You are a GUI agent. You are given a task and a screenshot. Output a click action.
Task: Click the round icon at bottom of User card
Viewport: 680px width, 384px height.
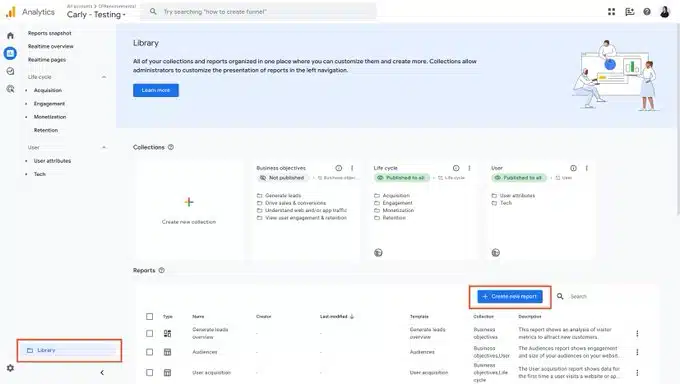496,253
